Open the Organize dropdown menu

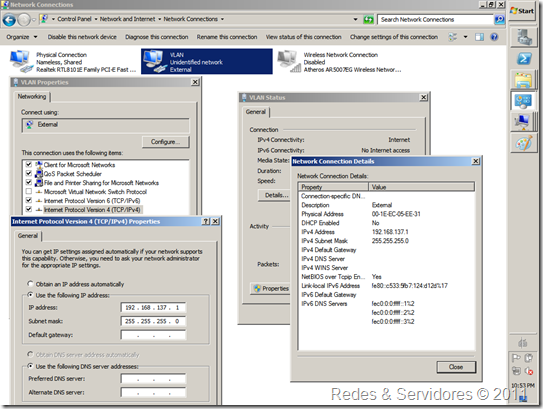point(21,37)
